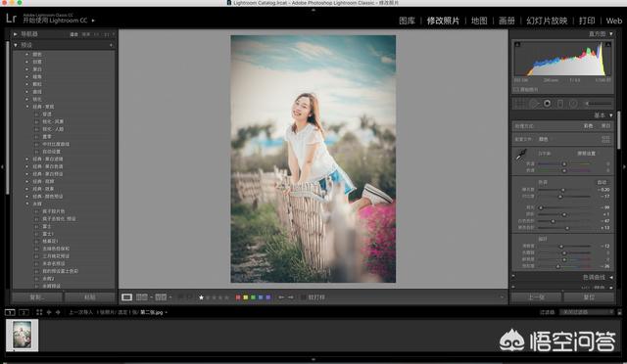Switch to the 画册 module
Image resolution: width=627 pixels, height=364 pixels.
point(506,21)
